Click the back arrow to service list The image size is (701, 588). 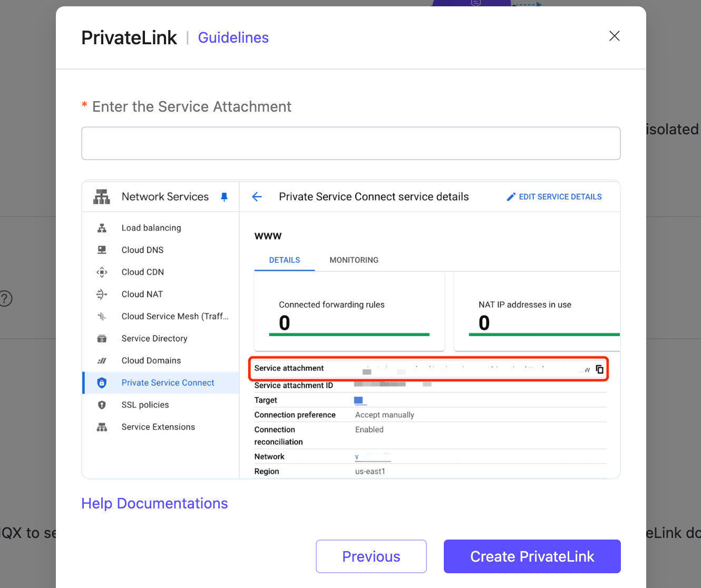click(x=257, y=197)
